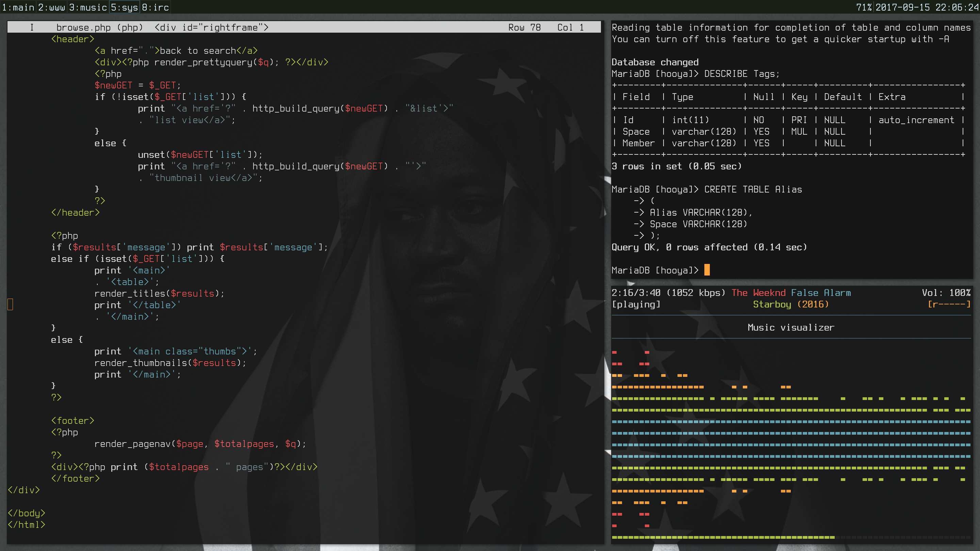980x551 pixels.
Task: Select the active 5:sys workspace
Action: point(125,7)
